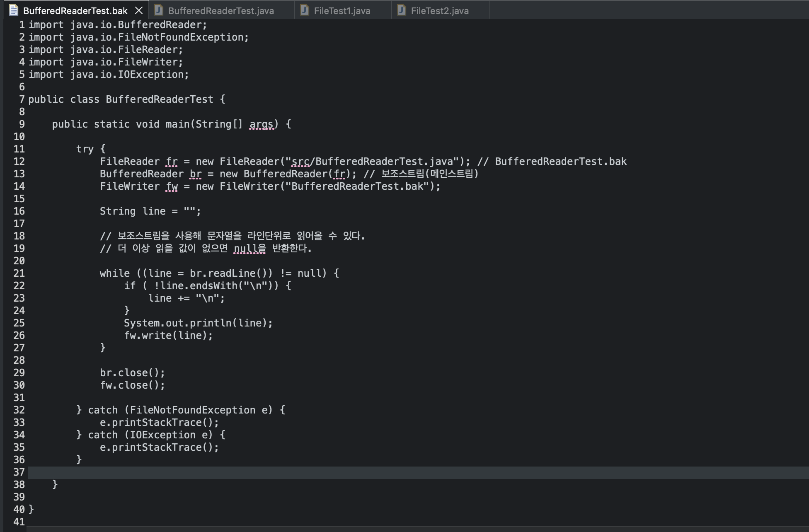Click the Java icon on BufferedReaderTest.java tab
This screenshot has height=532, width=809.
(x=159, y=10)
